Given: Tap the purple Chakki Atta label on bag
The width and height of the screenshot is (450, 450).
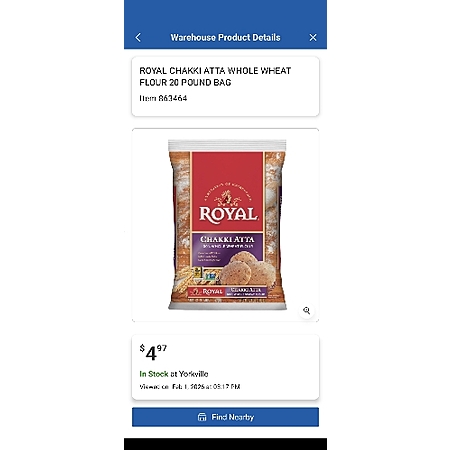Looking at the screenshot, I should click(227, 239).
